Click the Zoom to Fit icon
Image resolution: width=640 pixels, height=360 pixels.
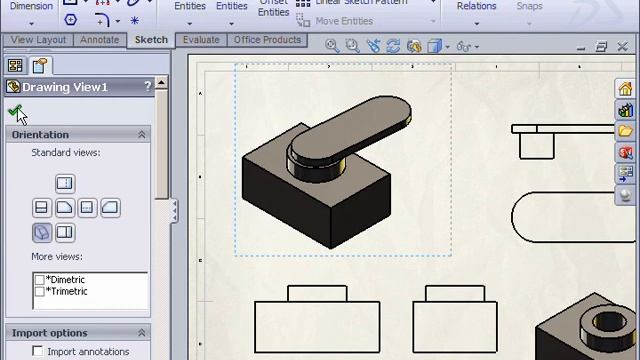click(332, 46)
